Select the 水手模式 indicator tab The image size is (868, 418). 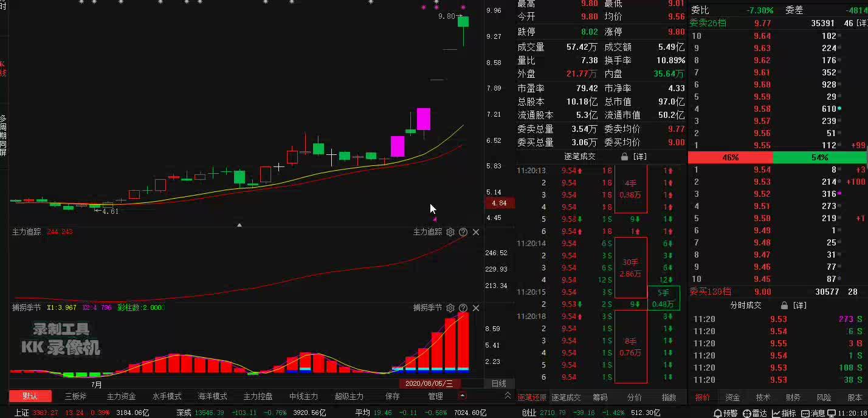click(167, 396)
